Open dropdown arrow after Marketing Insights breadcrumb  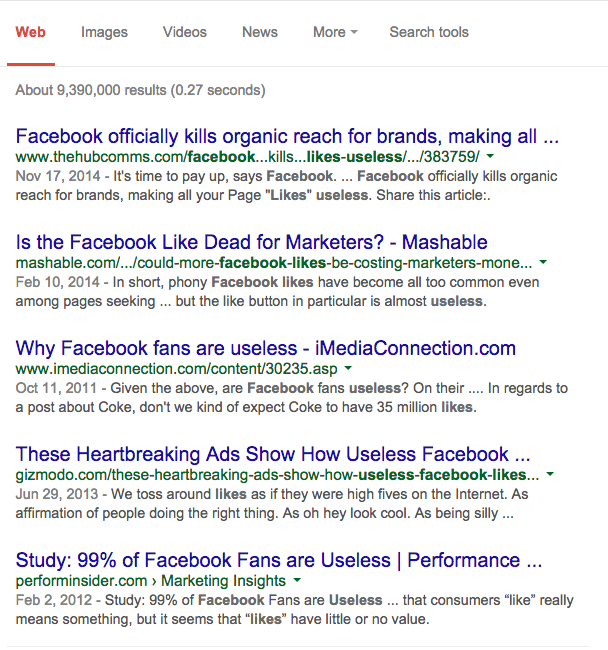tap(297, 580)
